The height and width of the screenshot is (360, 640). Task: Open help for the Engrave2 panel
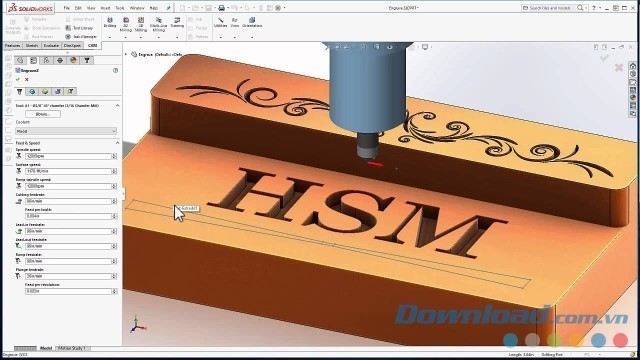coord(116,71)
